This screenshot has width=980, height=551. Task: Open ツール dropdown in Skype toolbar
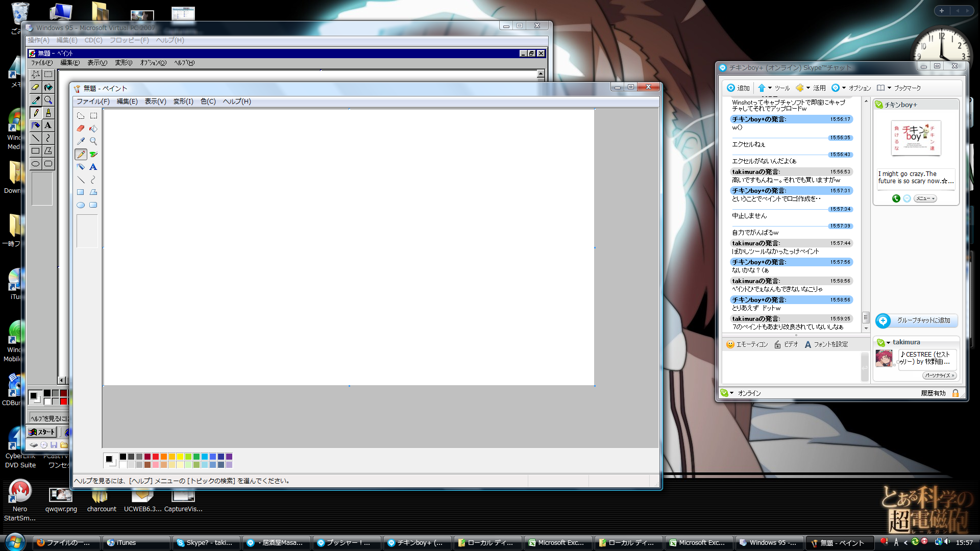[x=774, y=88]
